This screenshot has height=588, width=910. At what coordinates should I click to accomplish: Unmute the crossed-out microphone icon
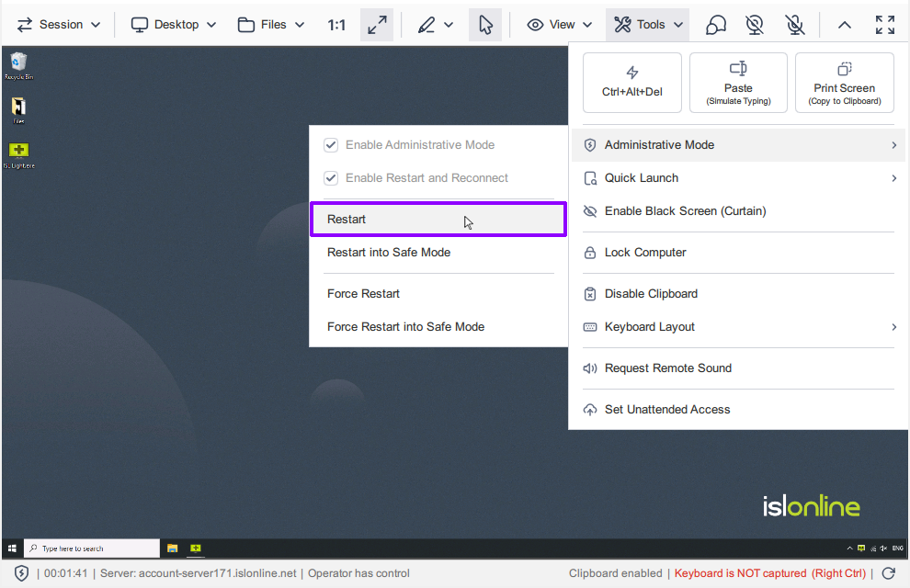pos(794,25)
